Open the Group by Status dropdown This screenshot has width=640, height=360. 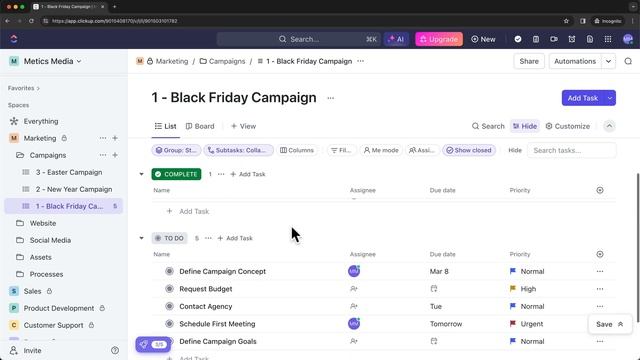coord(176,150)
